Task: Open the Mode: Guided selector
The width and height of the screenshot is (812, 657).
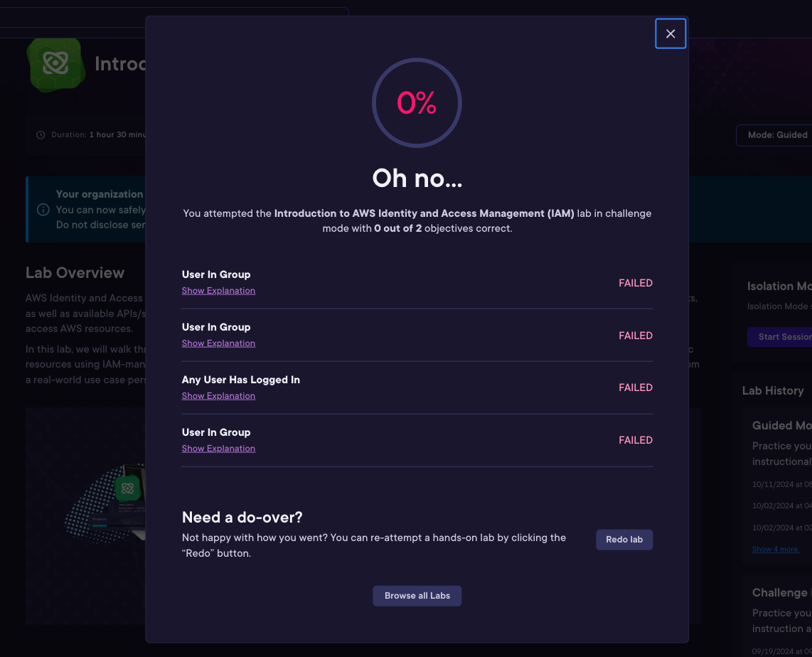Action: pyautogui.click(x=775, y=135)
